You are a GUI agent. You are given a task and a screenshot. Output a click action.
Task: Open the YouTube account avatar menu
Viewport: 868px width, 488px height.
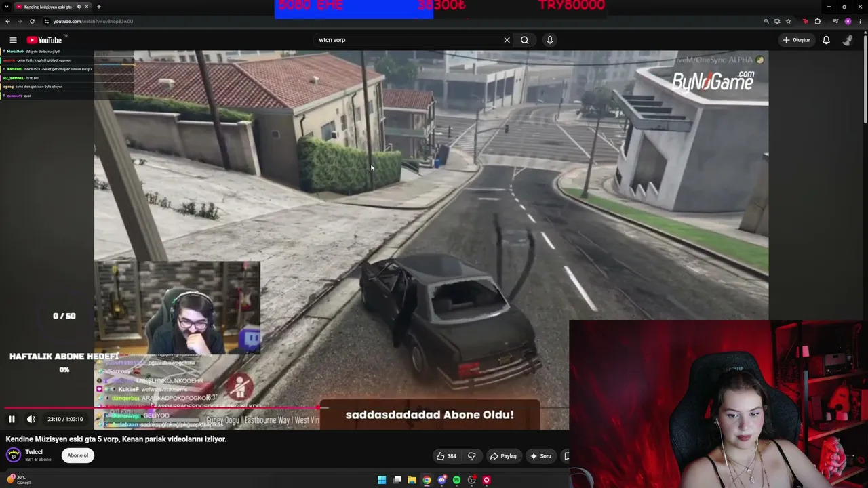click(848, 40)
